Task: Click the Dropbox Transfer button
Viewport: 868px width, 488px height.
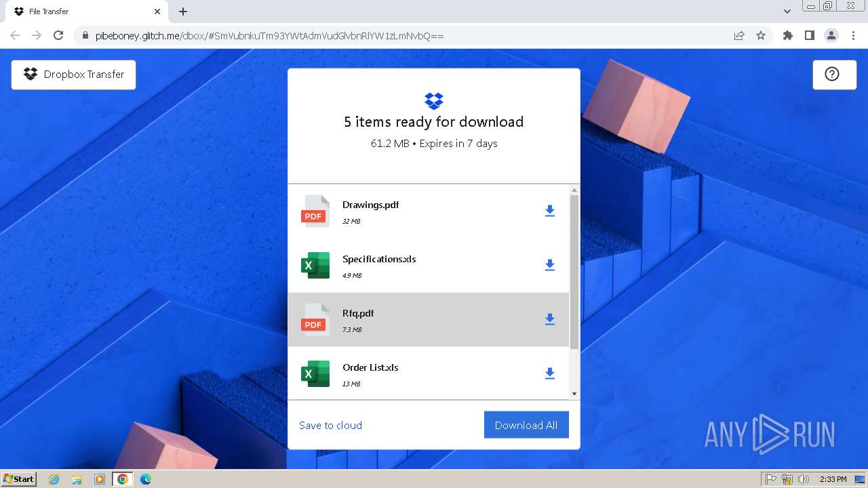Action: point(73,75)
